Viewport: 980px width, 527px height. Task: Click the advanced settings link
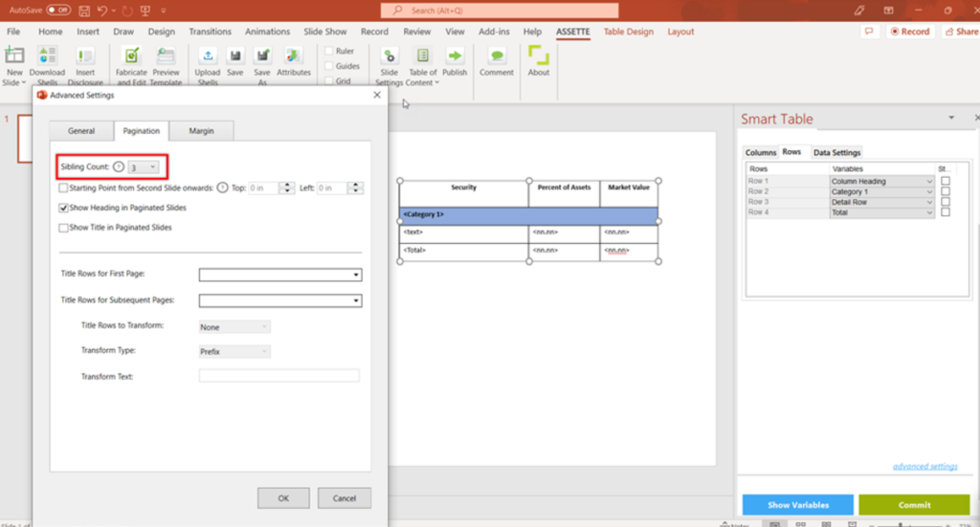925,467
